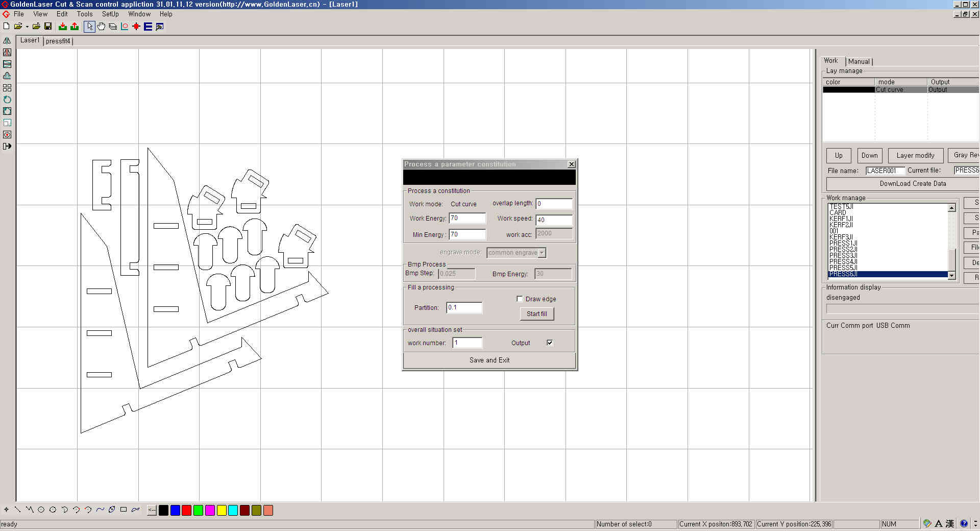Screen dimensions: 980x531
Task: Create a new file with the blank page icon
Action: (6, 26)
